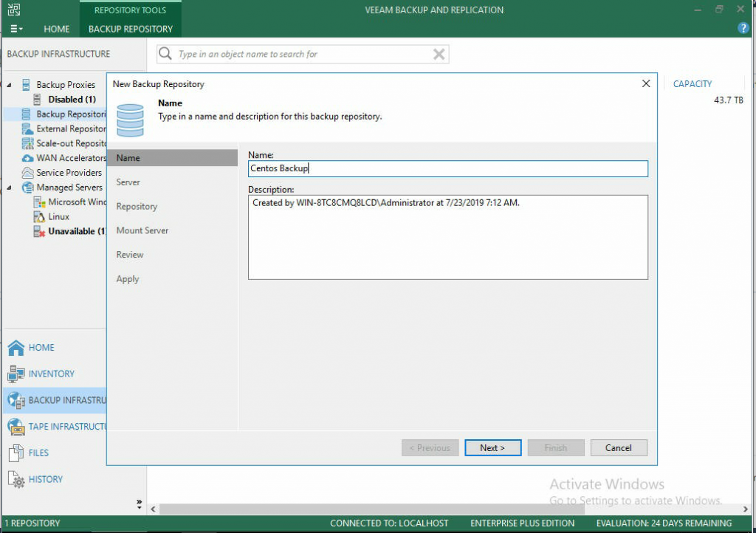Open the Tape Infrastructure navigation section
756x533 pixels.
click(x=55, y=427)
